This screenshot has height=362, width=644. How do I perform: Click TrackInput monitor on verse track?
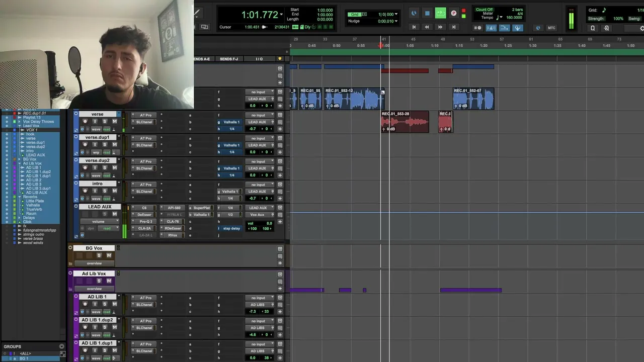(95, 122)
